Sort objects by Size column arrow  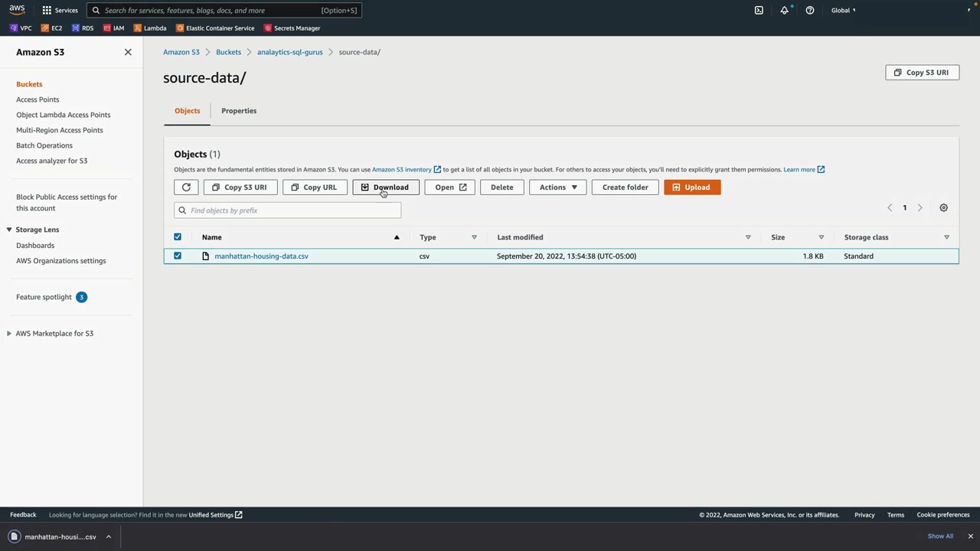pos(821,237)
